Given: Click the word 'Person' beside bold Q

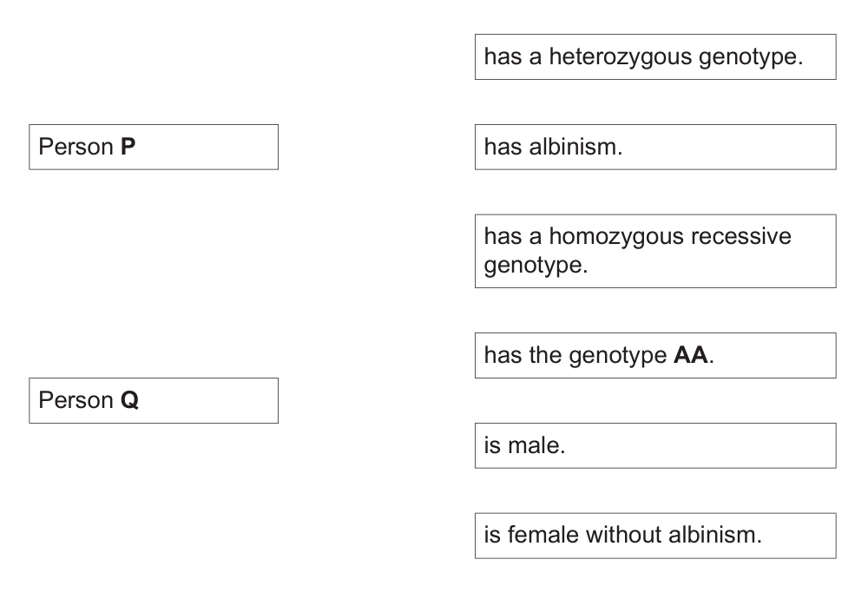Looking at the screenshot, I should tap(76, 400).
